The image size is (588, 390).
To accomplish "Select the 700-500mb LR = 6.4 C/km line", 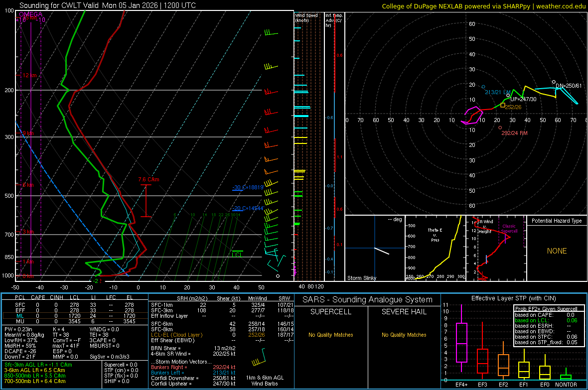I will tap(35, 381).
